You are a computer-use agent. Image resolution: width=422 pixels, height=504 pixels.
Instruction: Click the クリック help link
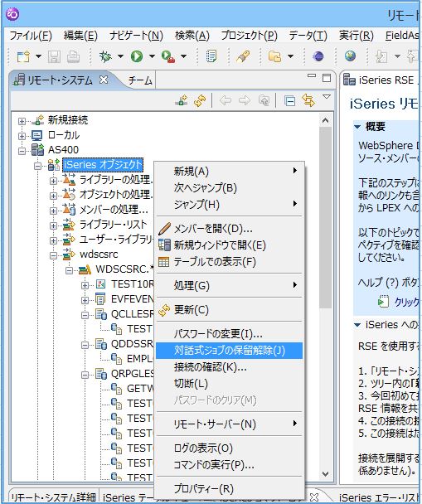(x=406, y=302)
